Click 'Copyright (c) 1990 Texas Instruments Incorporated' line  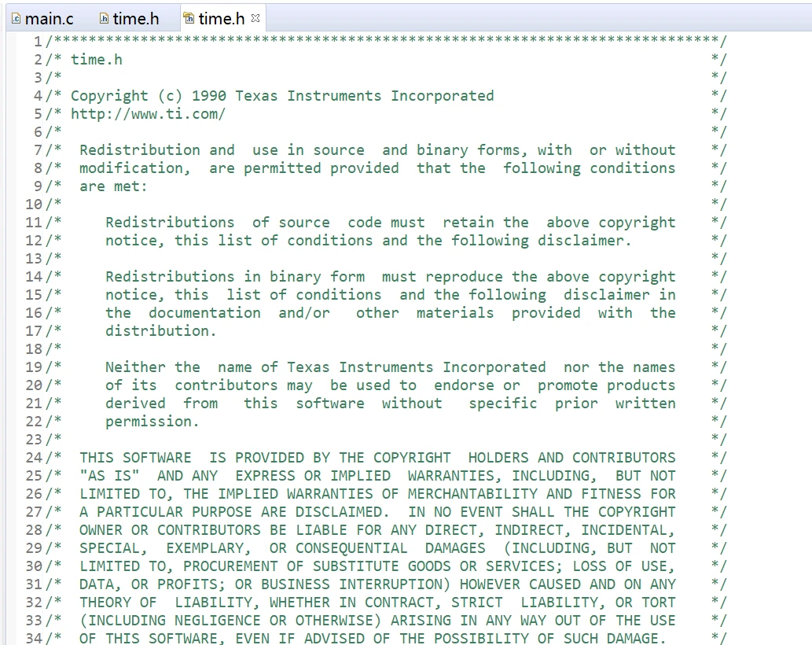[282, 96]
